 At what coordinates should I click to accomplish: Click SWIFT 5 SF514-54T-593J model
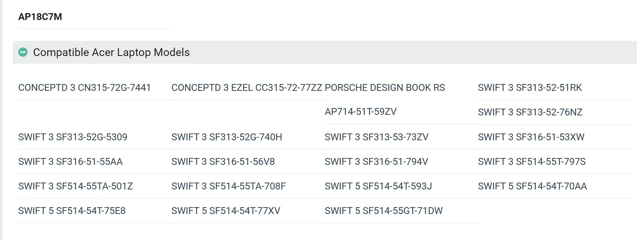pos(378,186)
